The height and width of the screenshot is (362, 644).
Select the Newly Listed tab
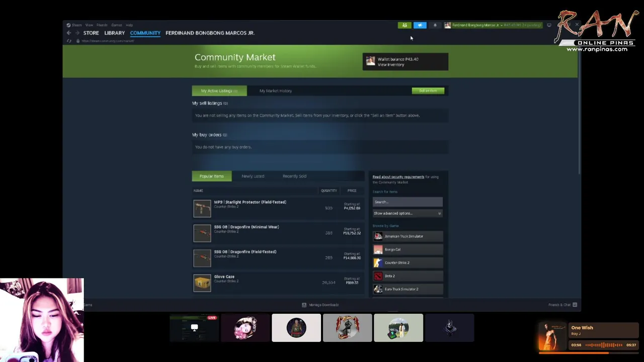tap(253, 176)
